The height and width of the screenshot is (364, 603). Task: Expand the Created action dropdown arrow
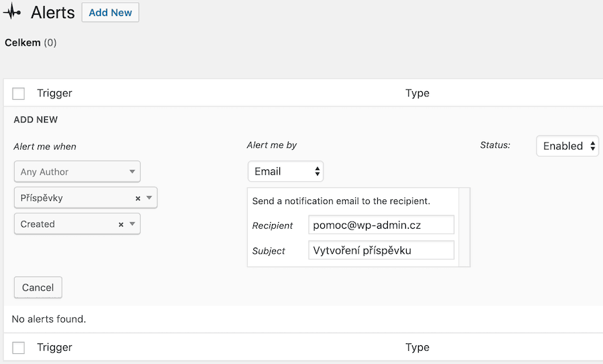pyautogui.click(x=132, y=224)
